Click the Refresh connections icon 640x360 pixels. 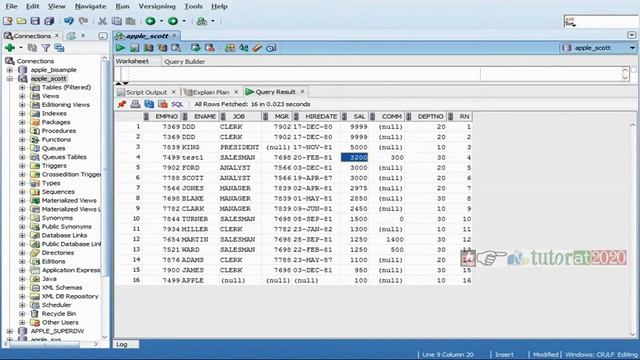[x=32, y=48]
